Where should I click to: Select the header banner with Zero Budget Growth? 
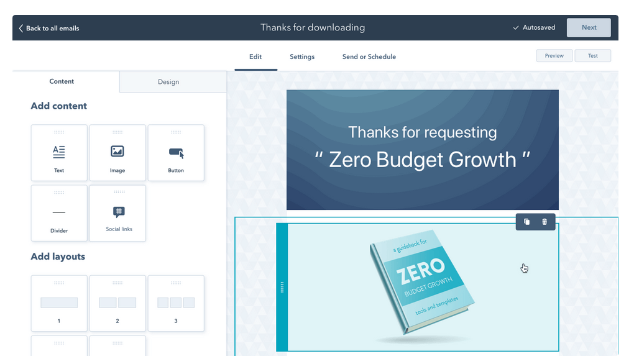coord(423,150)
